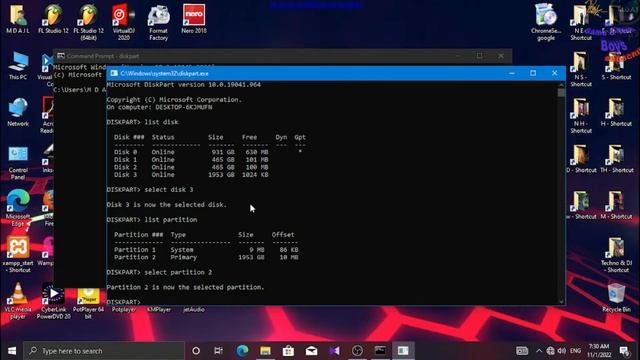Screen dimensions: 640x360
Task: Open the ChromeSe... google desktop icon
Action: pyautogui.click(x=546, y=23)
